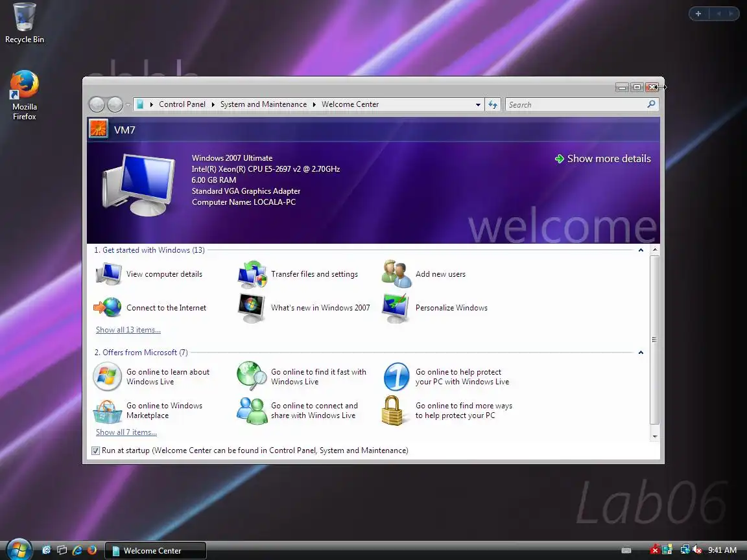Click Show all 7 items link
This screenshot has height=560, width=747.
click(x=126, y=432)
